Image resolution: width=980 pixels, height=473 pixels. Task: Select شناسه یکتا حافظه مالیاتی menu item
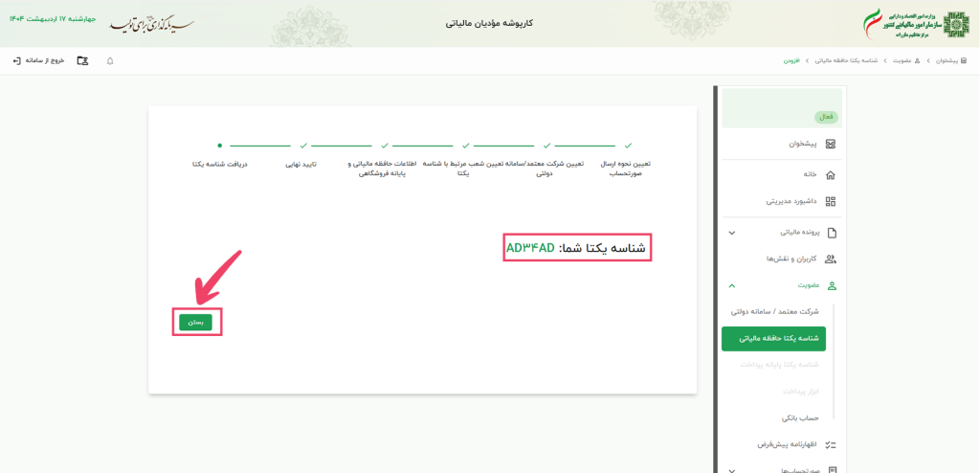774,338
